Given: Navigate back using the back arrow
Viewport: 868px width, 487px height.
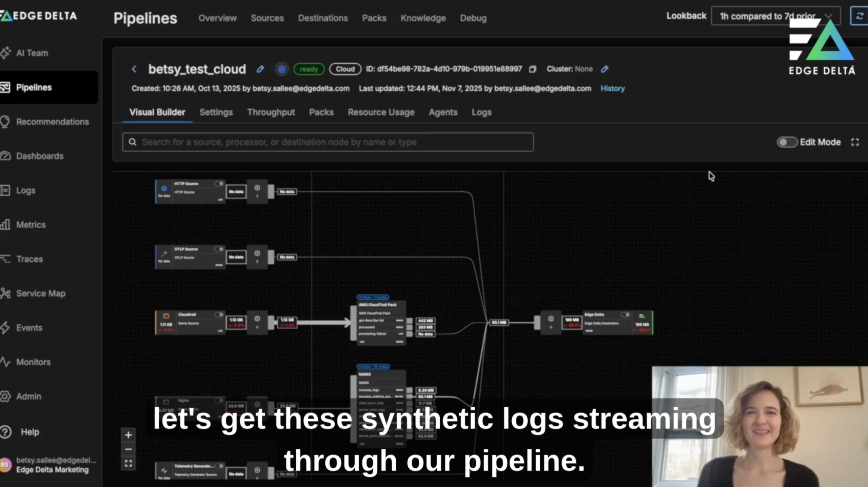Looking at the screenshot, I should coord(134,69).
